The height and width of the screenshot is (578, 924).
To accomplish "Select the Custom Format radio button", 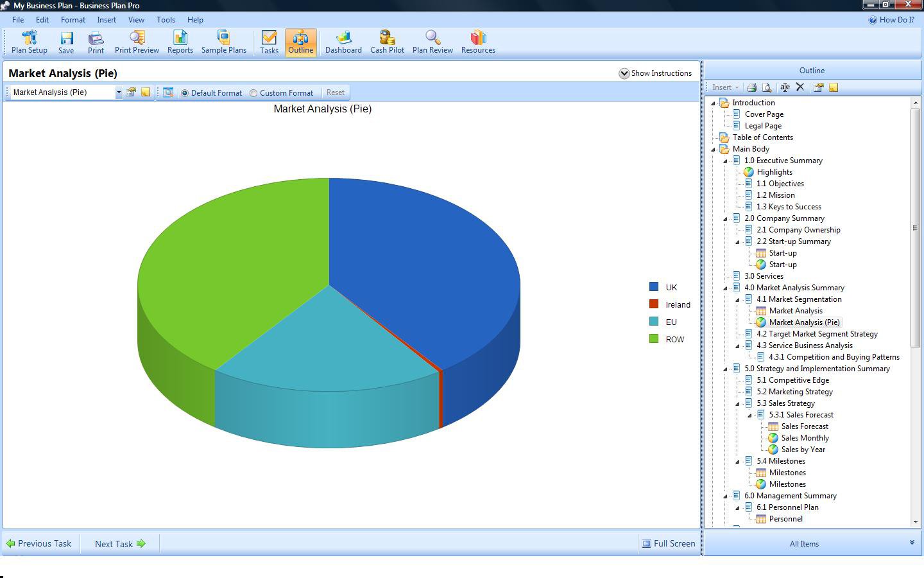I will pyautogui.click(x=253, y=93).
